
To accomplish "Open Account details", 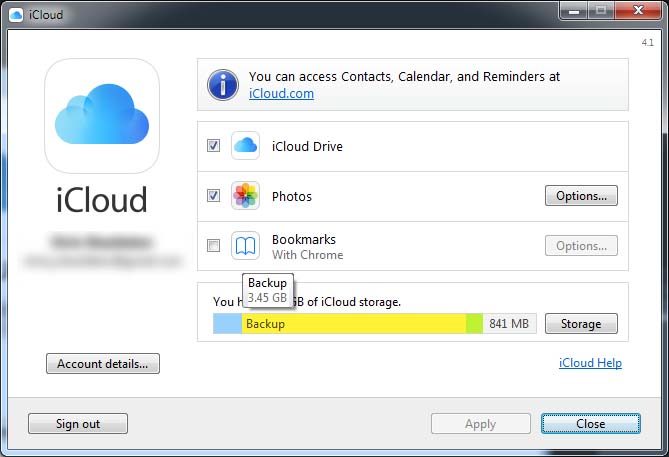I will 103,364.
